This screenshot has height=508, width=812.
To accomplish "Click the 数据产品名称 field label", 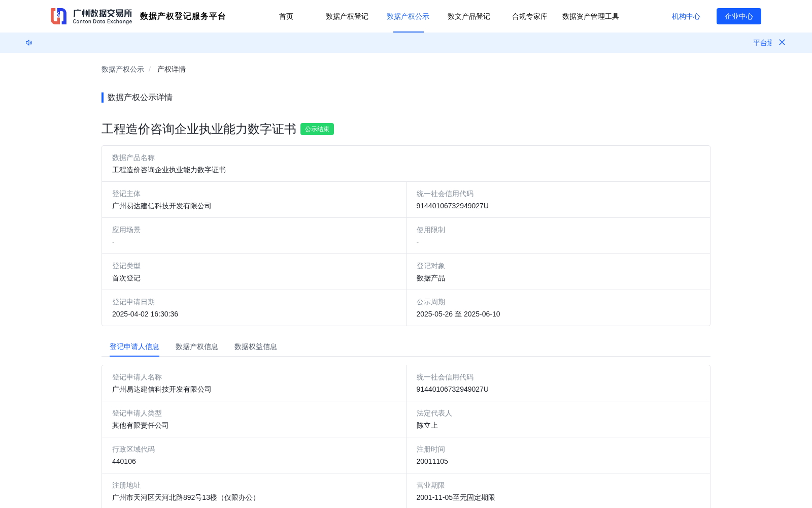I will (133, 157).
